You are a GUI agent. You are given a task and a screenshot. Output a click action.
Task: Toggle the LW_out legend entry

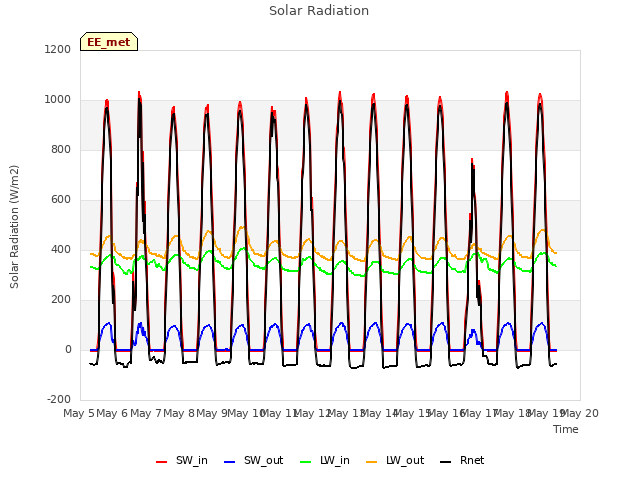click(395, 461)
